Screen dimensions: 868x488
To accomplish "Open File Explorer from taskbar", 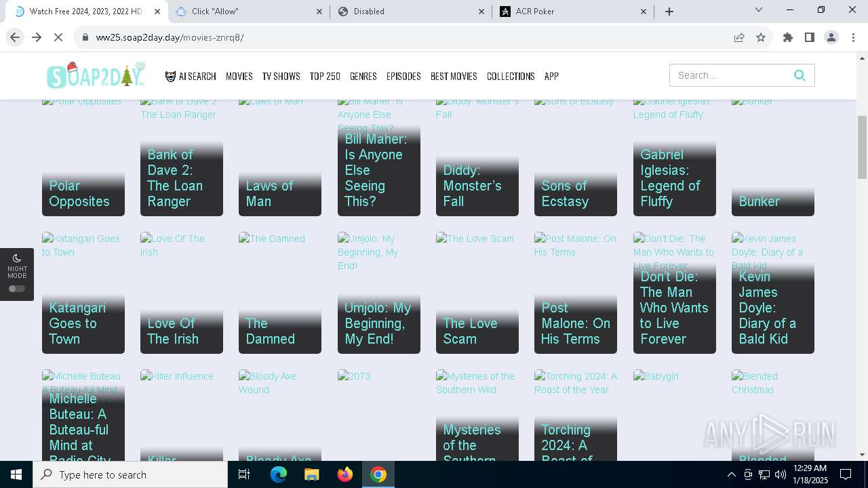I will point(311,474).
